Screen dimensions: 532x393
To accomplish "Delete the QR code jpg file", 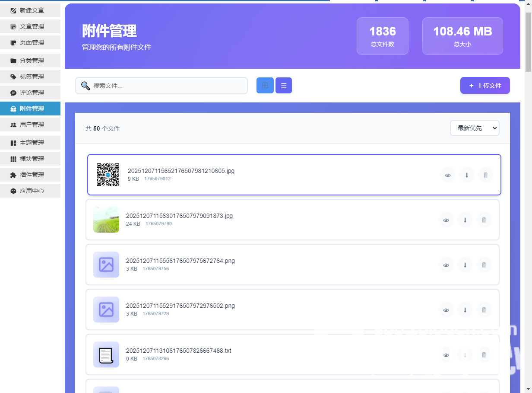I will pos(485,175).
